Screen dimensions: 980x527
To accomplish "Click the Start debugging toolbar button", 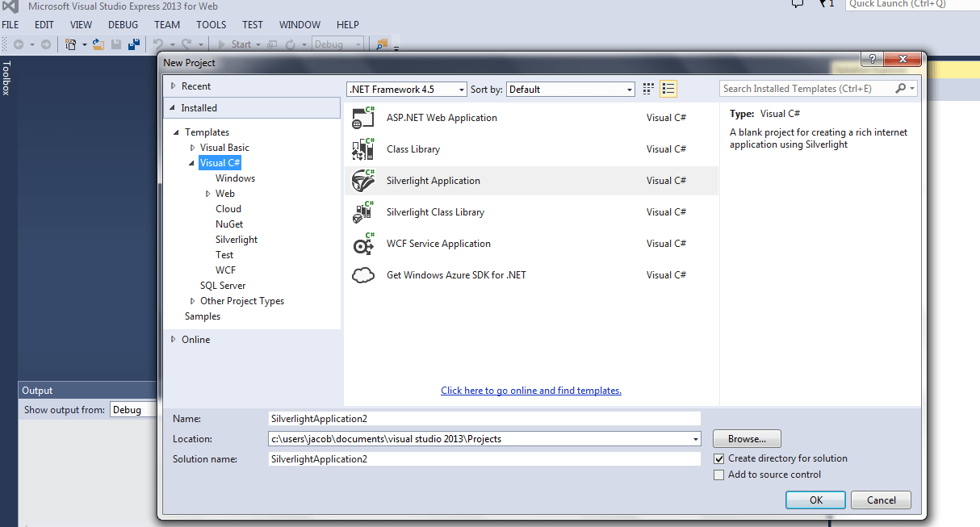I will click(x=236, y=44).
